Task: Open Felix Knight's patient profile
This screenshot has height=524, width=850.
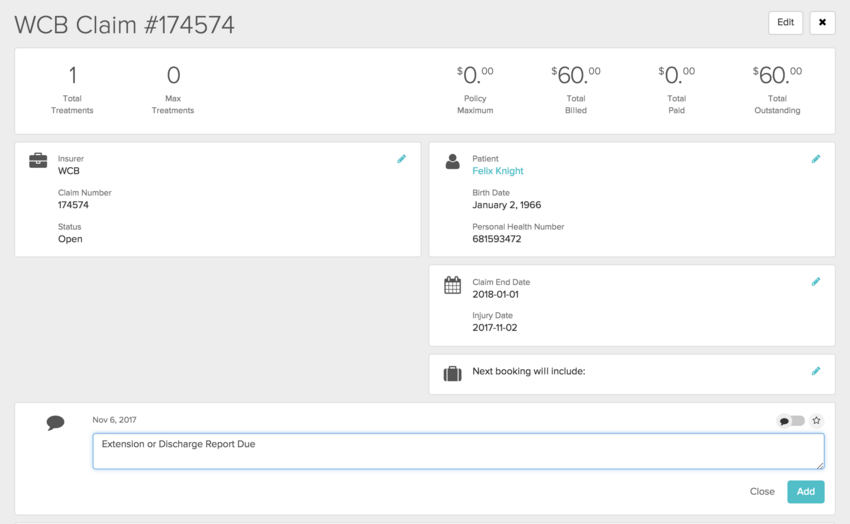Action: (497, 171)
